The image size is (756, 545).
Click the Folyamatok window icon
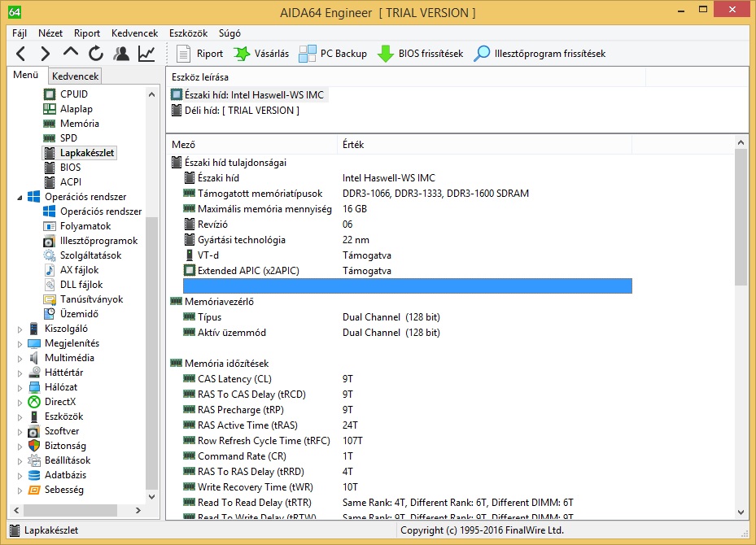(x=49, y=226)
